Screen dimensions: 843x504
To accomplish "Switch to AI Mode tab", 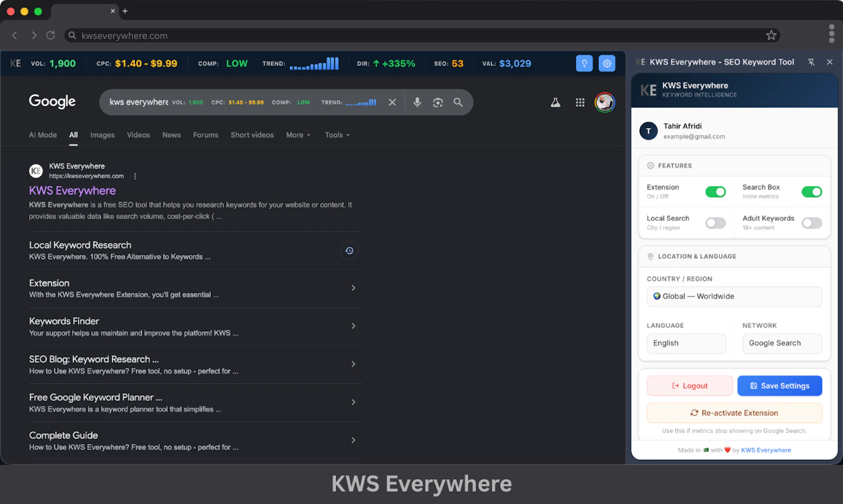I will click(43, 135).
